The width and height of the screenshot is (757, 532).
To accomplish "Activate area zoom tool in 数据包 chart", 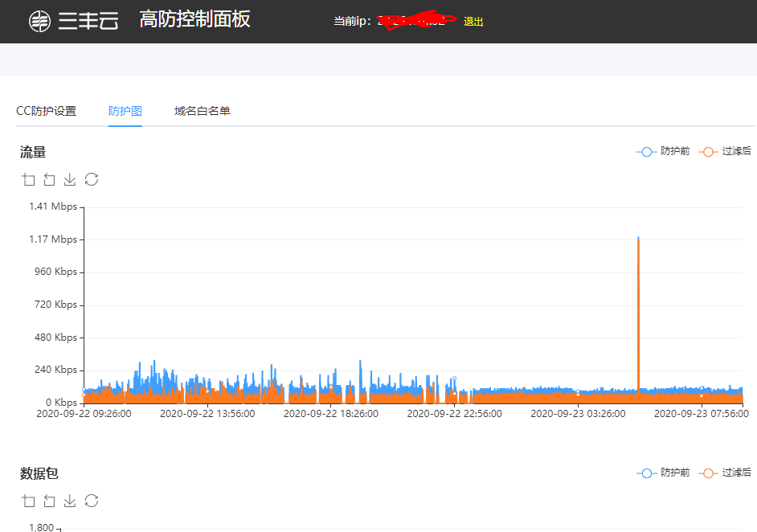I will click(29, 501).
